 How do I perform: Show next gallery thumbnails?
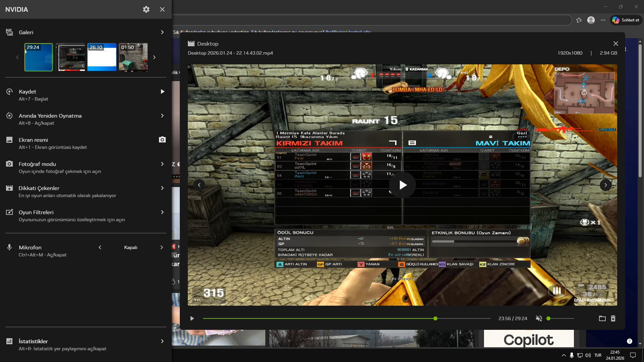pos(154,57)
